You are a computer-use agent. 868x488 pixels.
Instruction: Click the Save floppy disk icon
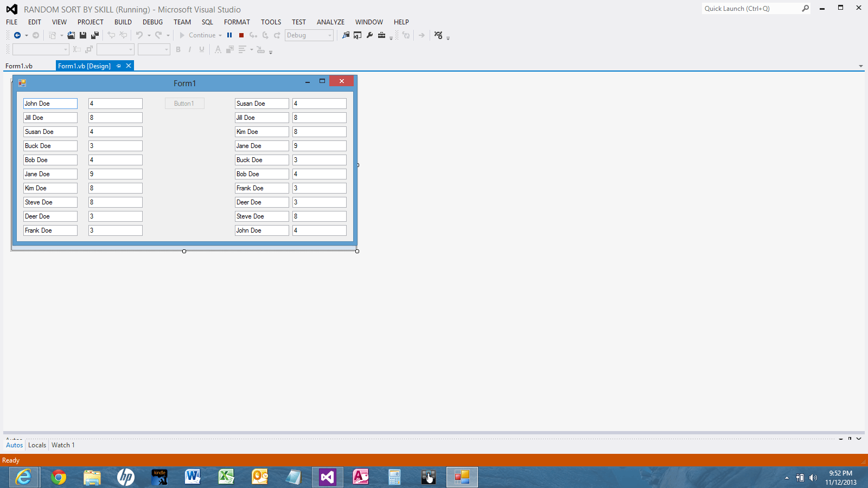point(83,35)
